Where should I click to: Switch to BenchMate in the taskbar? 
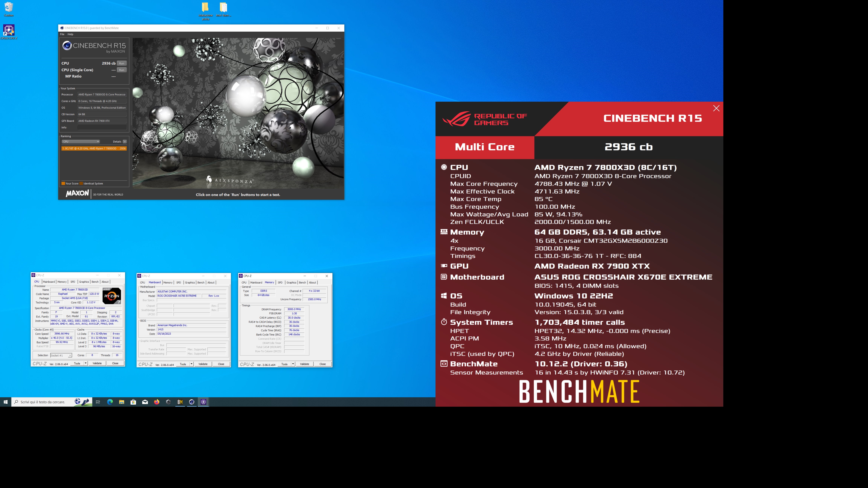180,402
